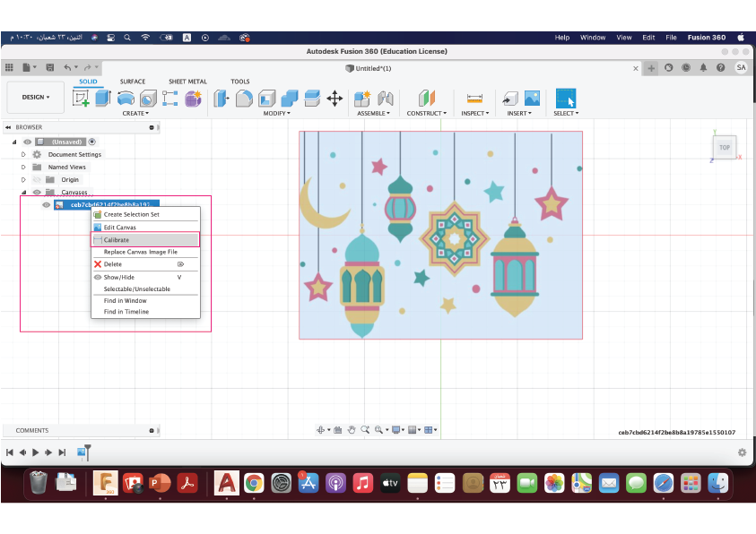
Task: Select the Create Sketch tool
Action: pos(81,99)
